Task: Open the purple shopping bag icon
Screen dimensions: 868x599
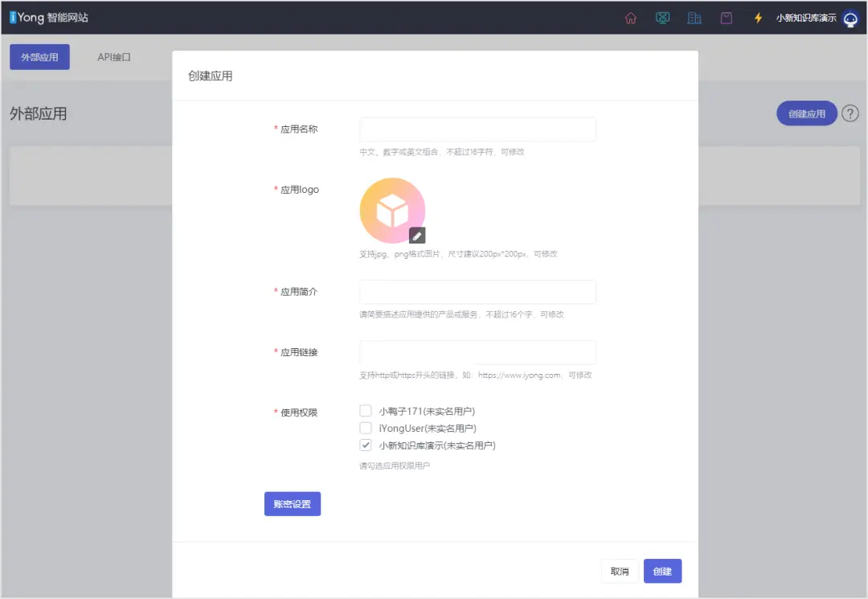Action: 727,18
